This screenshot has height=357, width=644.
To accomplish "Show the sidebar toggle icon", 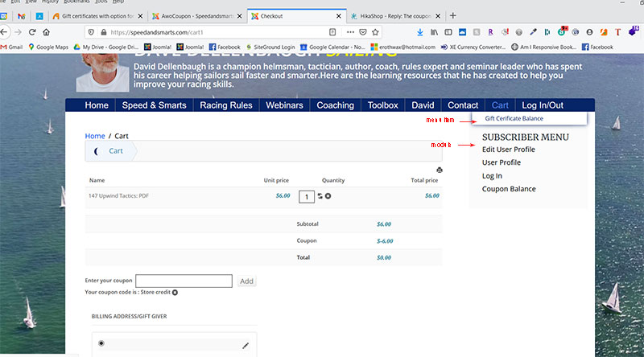I will (448, 32).
